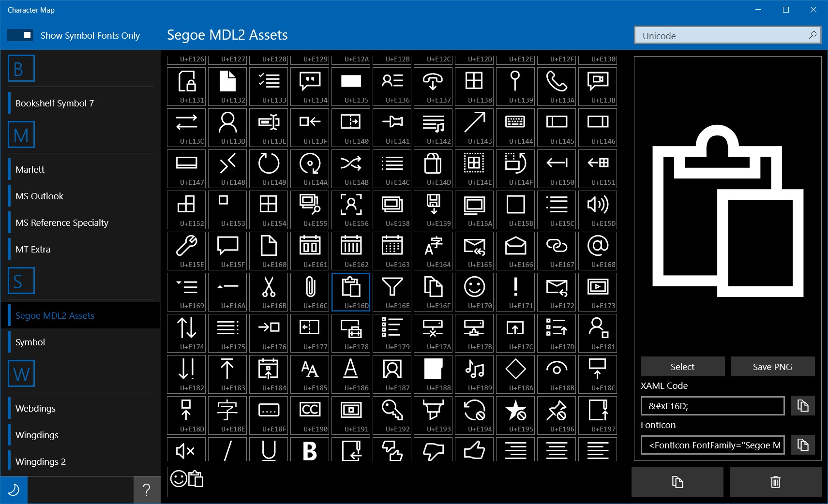Click the XAML Code text field
Screen dimensions: 828x504
coord(712,406)
